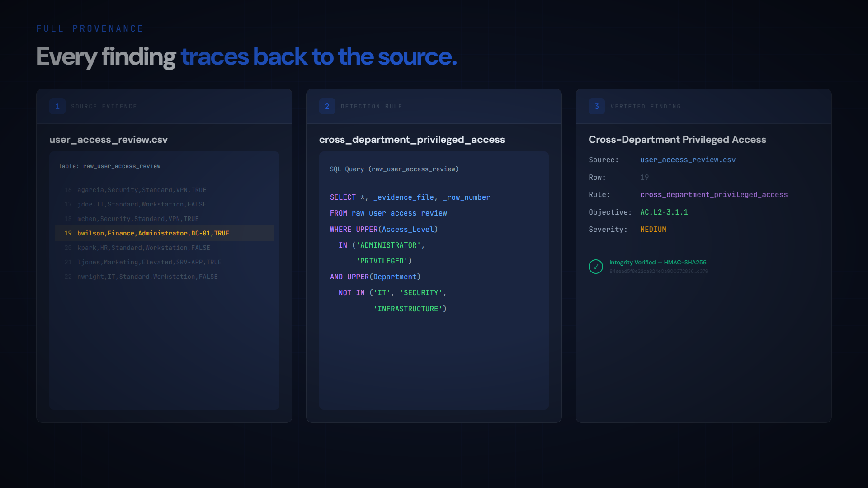Click the step 2 number badge

(327, 107)
